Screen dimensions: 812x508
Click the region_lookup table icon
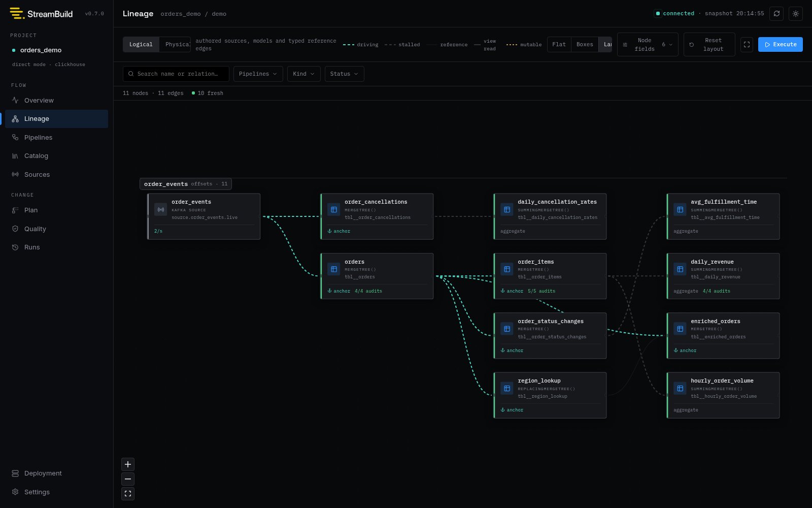(x=507, y=389)
